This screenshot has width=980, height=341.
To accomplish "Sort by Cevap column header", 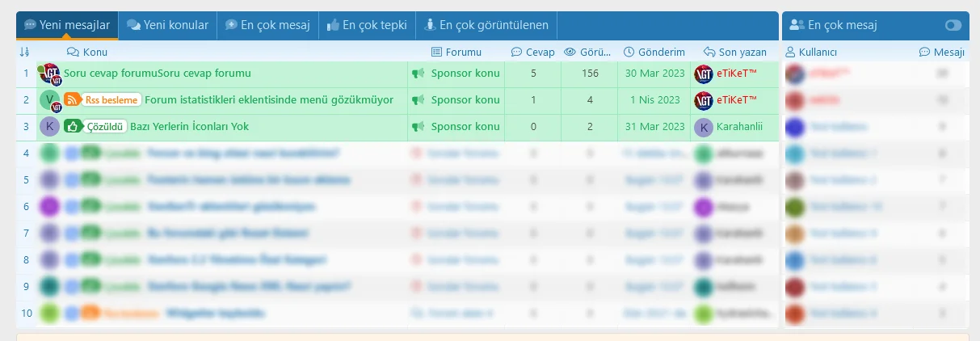I will (x=532, y=52).
